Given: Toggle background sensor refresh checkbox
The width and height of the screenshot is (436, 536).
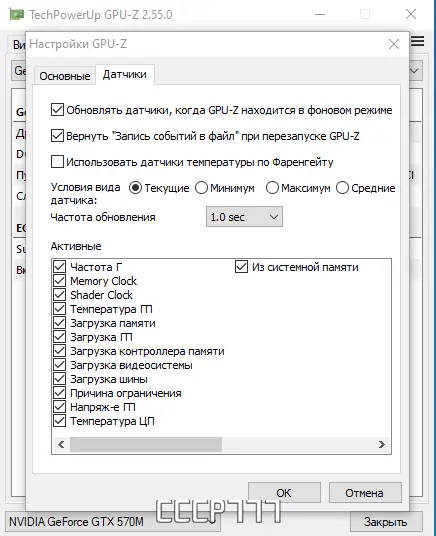Looking at the screenshot, I should point(57,110).
